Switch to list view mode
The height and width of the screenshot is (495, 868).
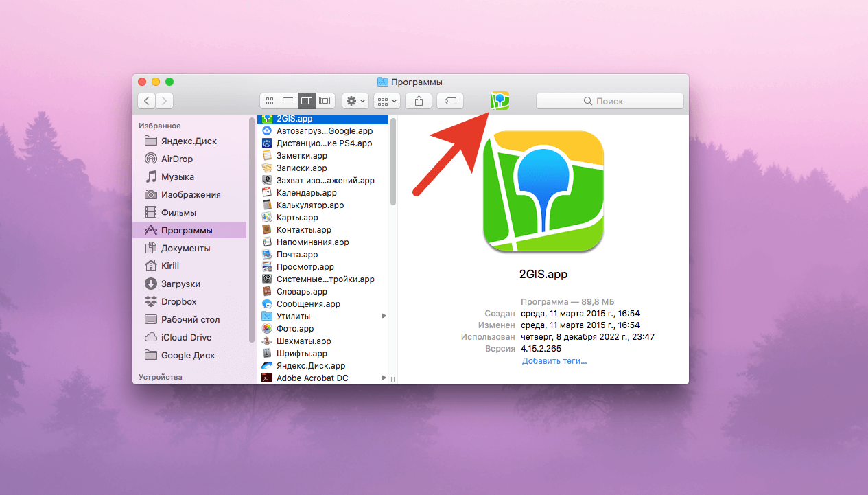288,101
